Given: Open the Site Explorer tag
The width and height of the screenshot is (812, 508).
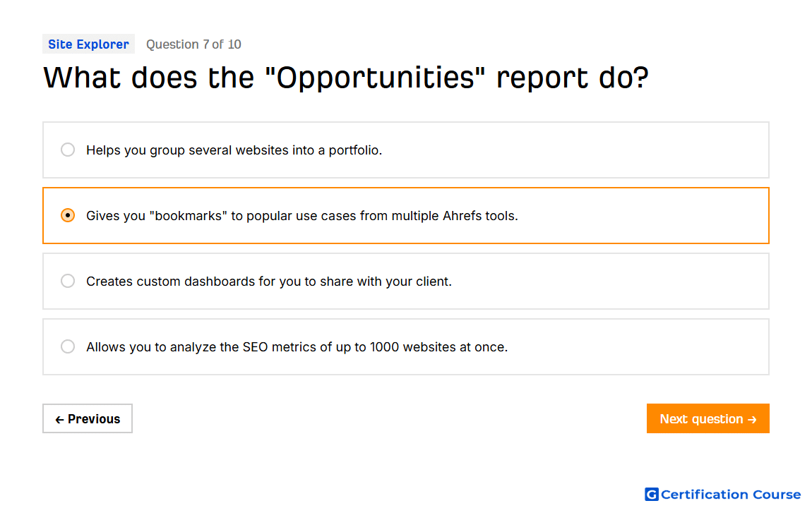Looking at the screenshot, I should click(x=88, y=44).
